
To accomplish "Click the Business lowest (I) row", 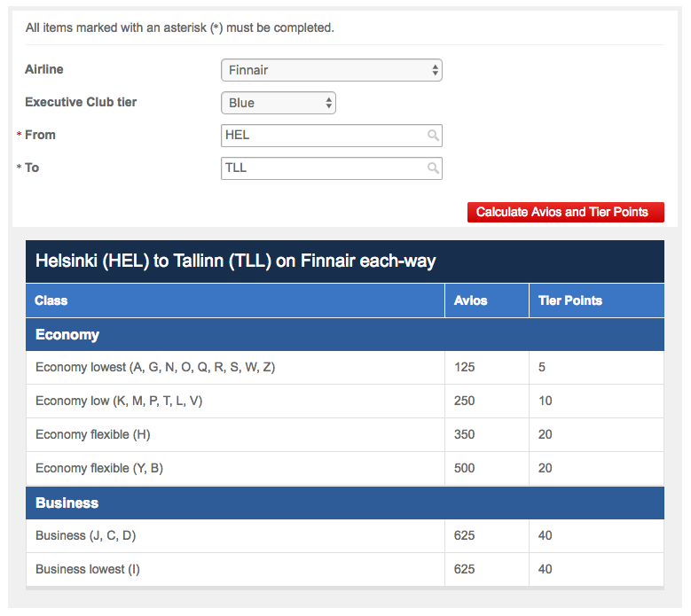I will [88, 569].
